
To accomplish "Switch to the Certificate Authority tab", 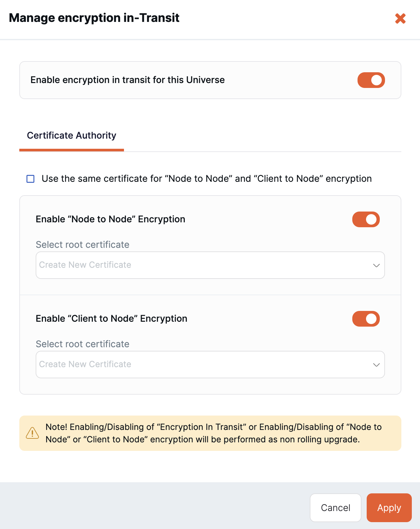I will 72,135.
